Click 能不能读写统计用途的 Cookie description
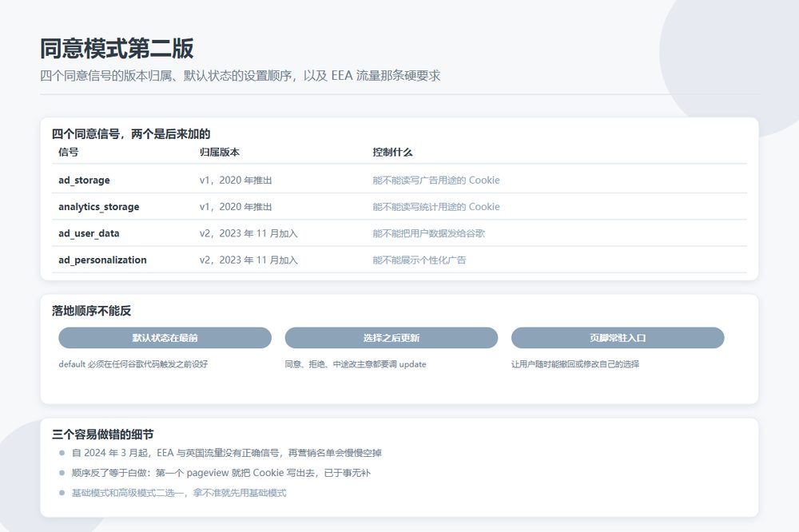The width and height of the screenshot is (799, 532). tap(436, 206)
